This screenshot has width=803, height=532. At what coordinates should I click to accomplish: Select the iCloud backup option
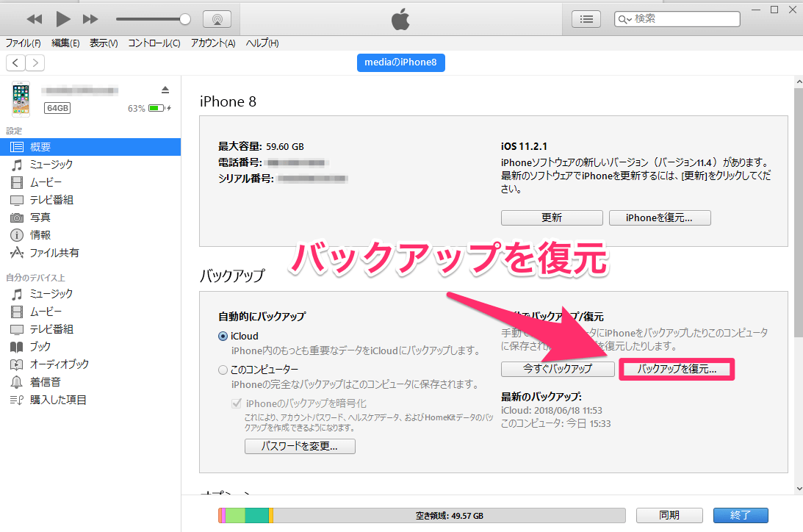point(223,336)
